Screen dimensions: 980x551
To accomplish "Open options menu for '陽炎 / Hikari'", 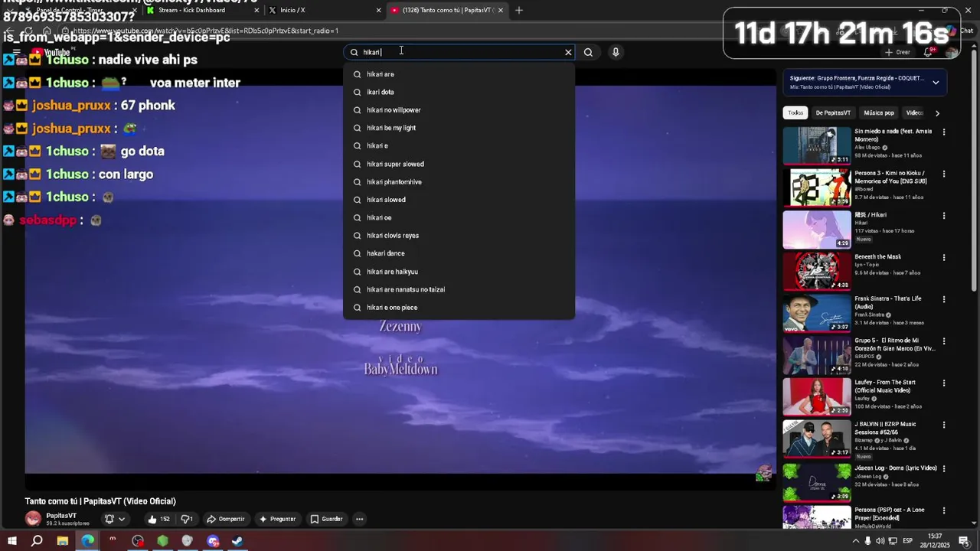I will 944,216.
